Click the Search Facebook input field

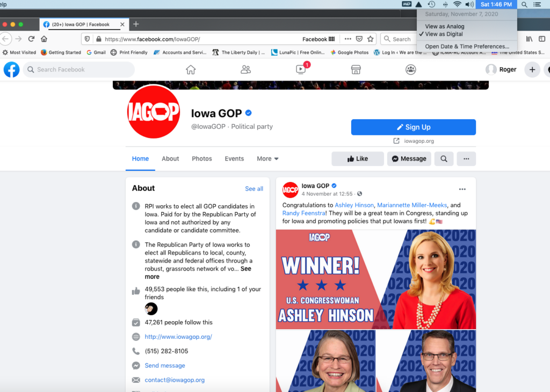79,70
